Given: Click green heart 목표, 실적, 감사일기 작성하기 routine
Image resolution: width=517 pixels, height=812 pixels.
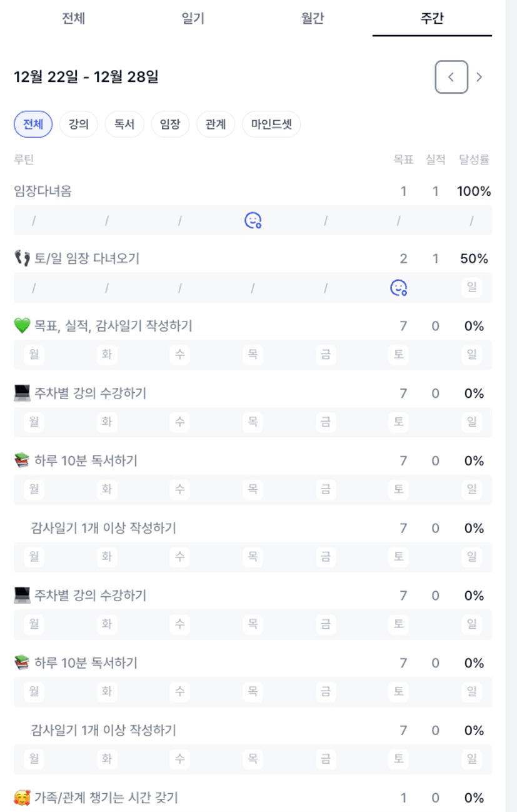Looking at the screenshot, I should tap(113, 326).
